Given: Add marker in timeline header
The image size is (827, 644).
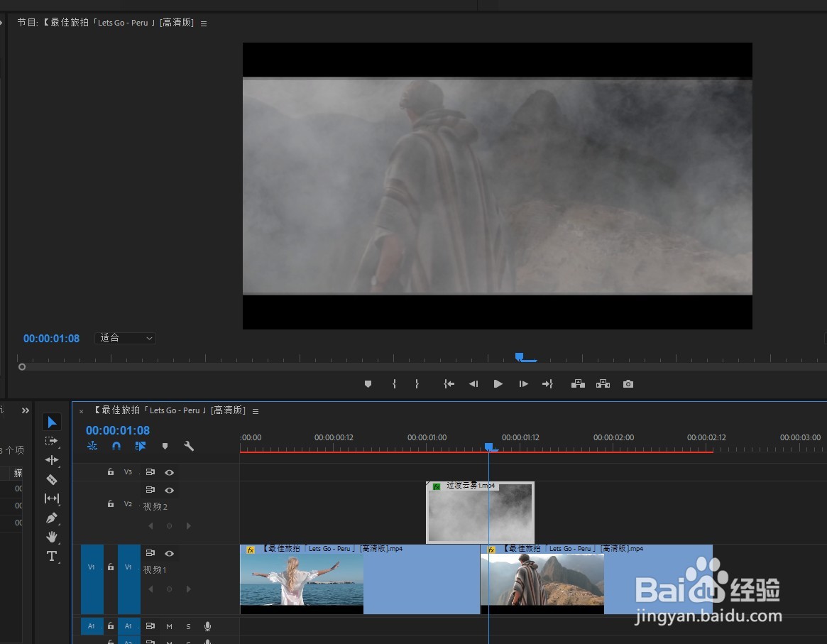Looking at the screenshot, I should [165, 446].
